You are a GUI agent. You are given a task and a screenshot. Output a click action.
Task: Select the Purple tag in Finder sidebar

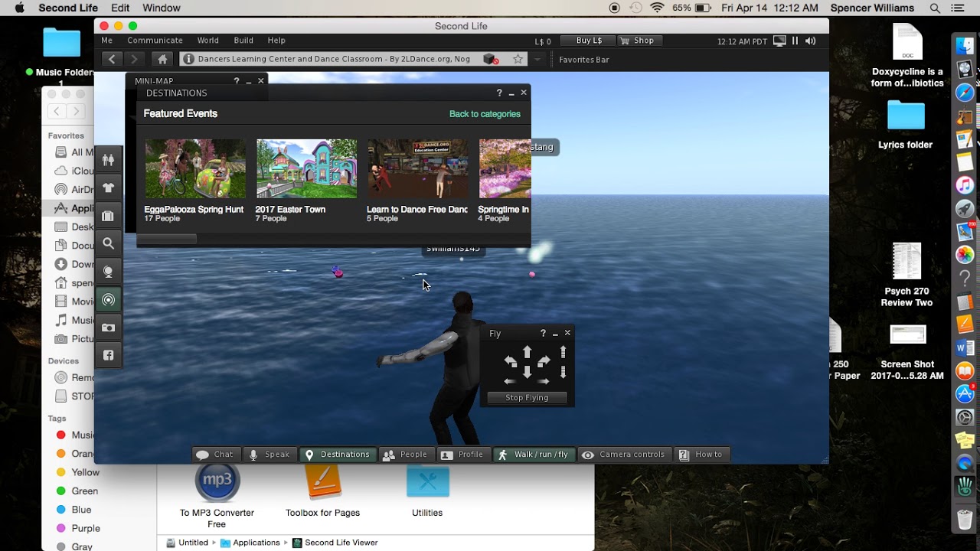[77, 528]
